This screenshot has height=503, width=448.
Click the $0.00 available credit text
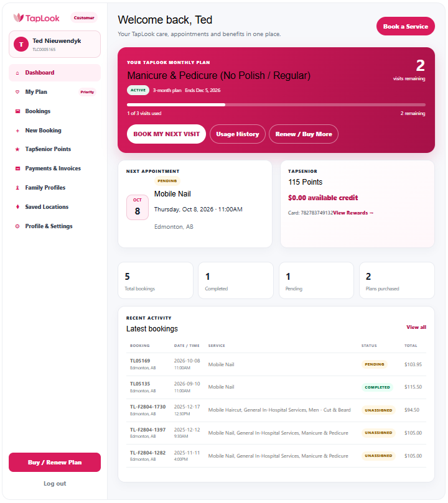[x=323, y=198]
